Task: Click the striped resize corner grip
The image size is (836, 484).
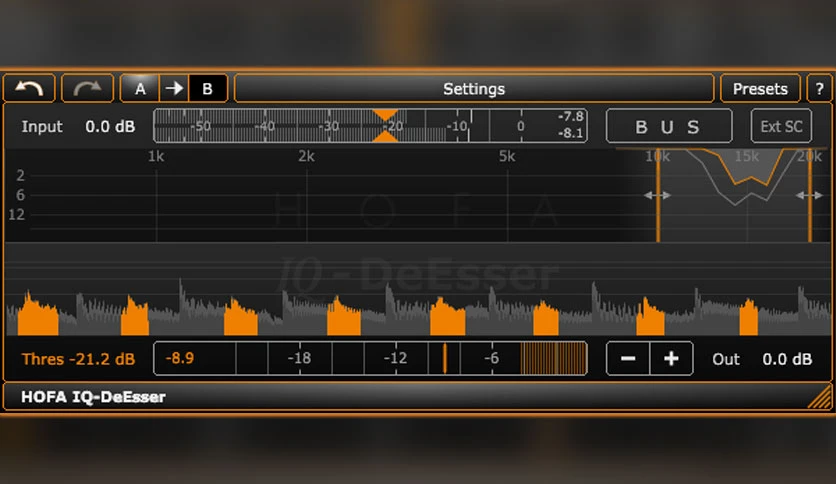Action: coord(820,398)
